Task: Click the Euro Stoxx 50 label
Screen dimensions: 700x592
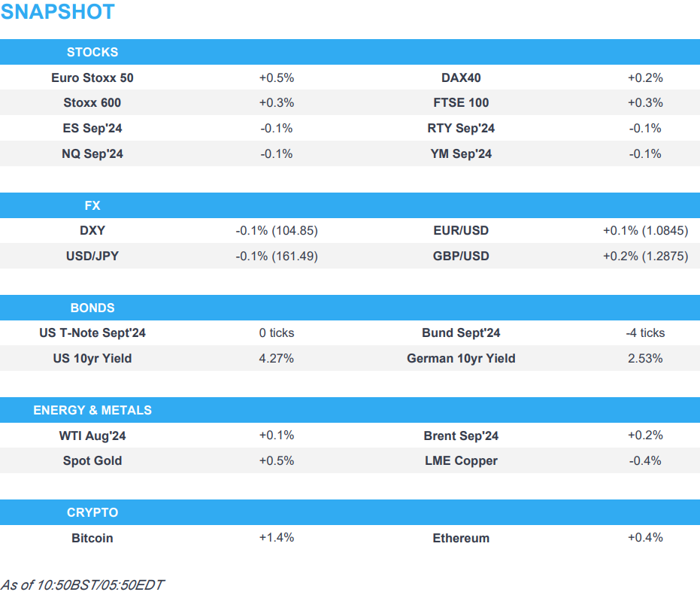Action: tap(92, 77)
